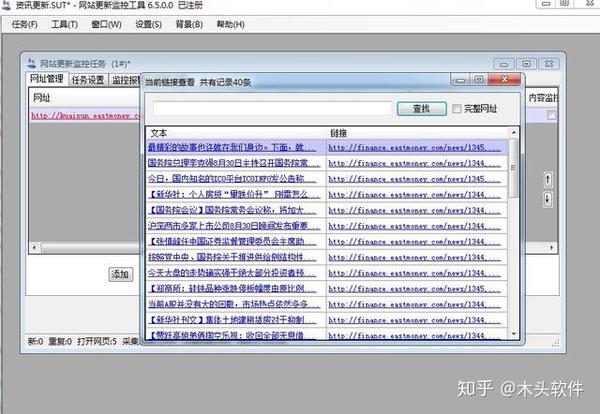Focus the search text field in the link viewer
Screen dimensions: 600x414
[x=272, y=108]
